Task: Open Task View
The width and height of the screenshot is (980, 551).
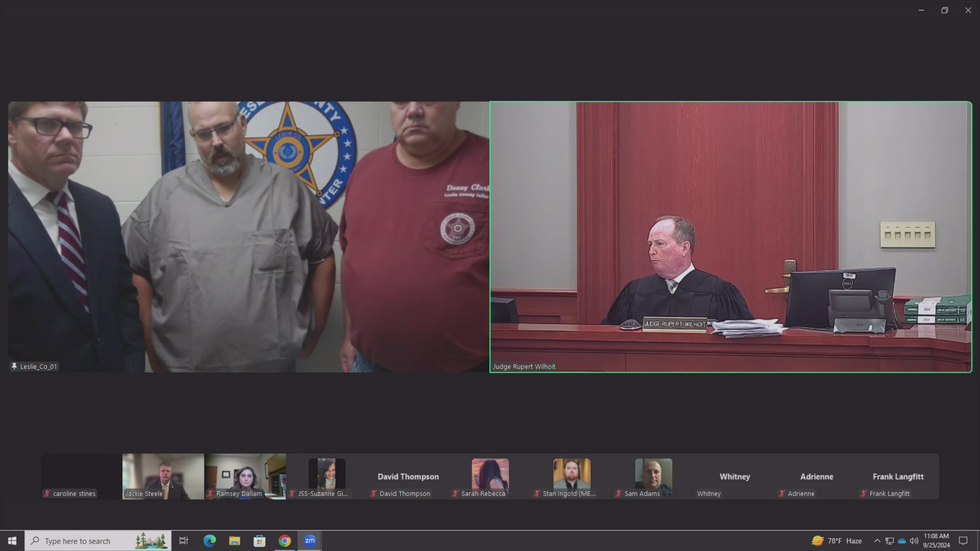Action: point(183,540)
